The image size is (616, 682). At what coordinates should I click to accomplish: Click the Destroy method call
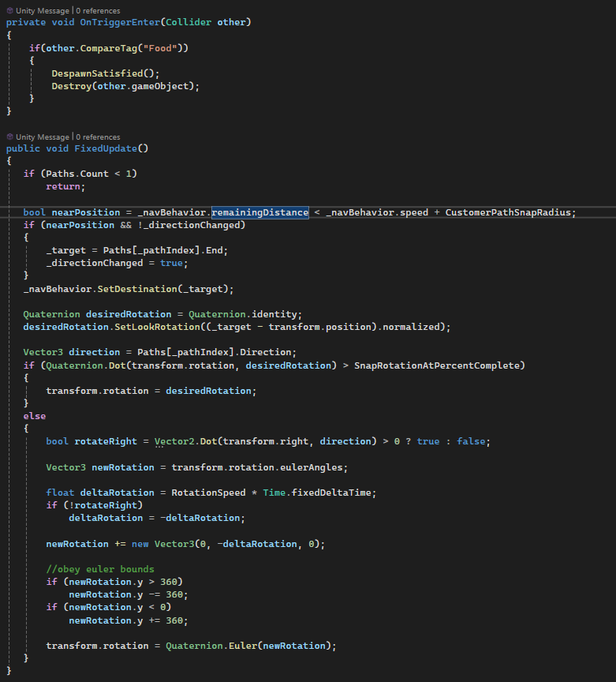coord(71,86)
